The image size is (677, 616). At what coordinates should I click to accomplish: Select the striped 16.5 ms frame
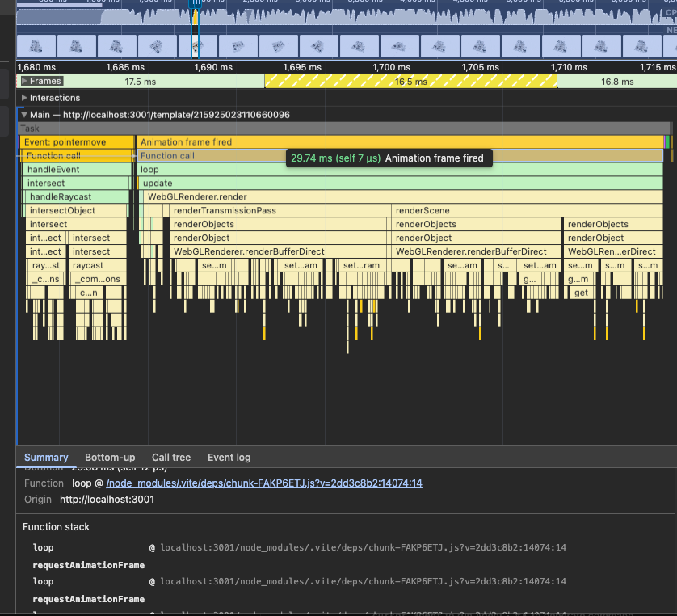[x=410, y=82]
